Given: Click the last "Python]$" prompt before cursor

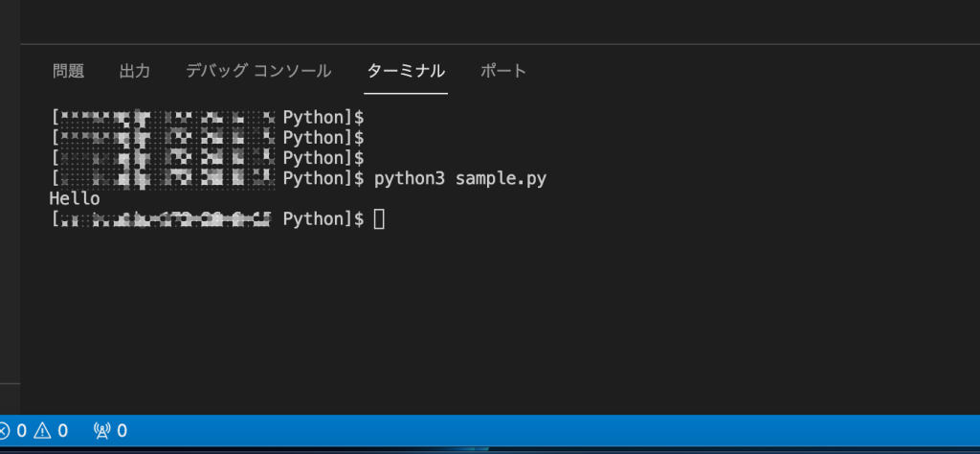Looking at the screenshot, I should [x=323, y=219].
